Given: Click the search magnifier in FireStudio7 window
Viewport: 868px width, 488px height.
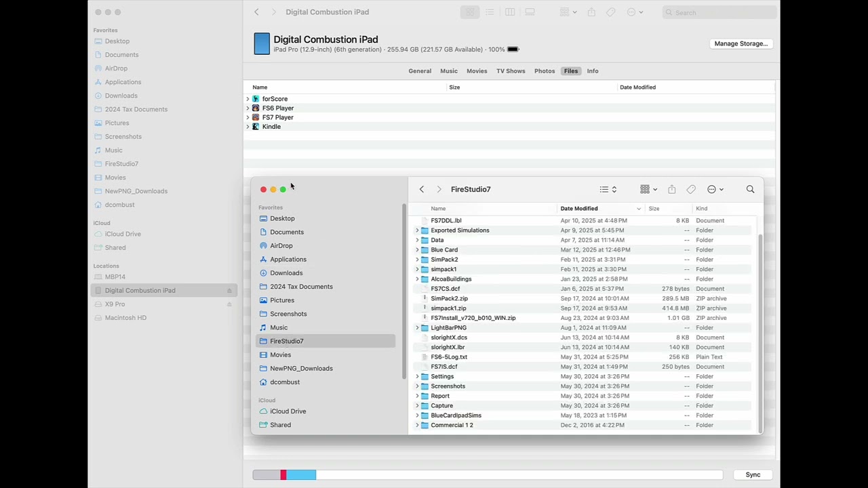Looking at the screenshot, I should point(750,190).
